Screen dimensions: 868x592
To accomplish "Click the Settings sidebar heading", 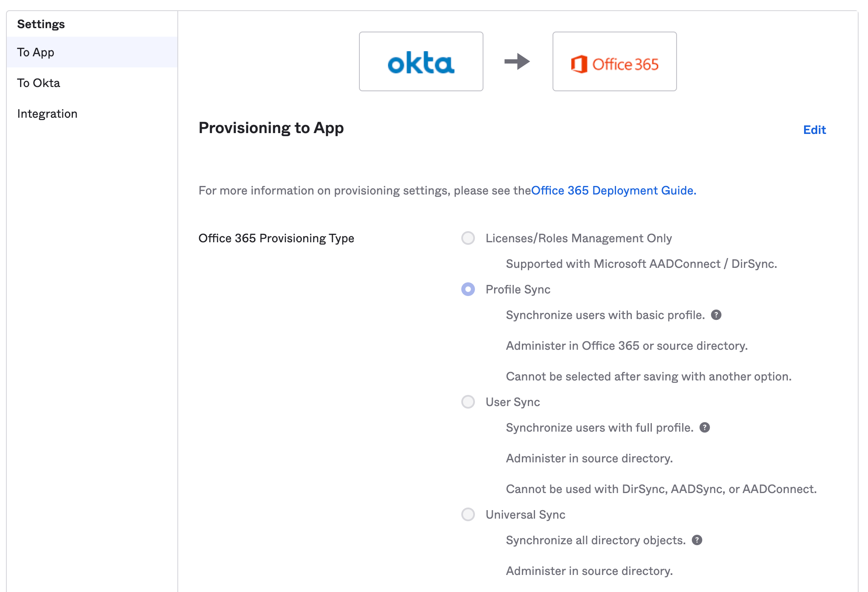I will (41, 24).
